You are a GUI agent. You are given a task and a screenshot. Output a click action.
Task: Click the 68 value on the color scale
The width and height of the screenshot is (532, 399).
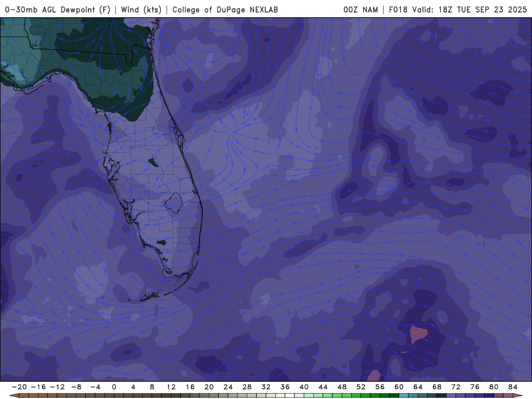[x=437, y=387]
